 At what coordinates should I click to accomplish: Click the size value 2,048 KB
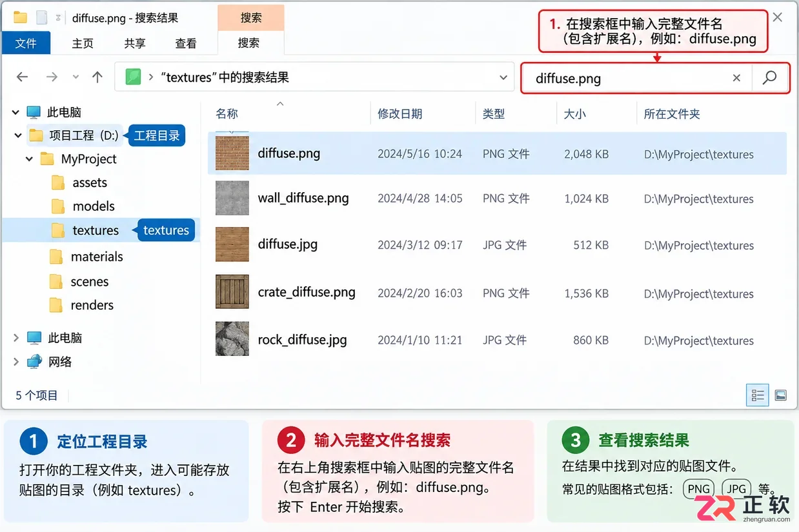click(x=586, y=154)
